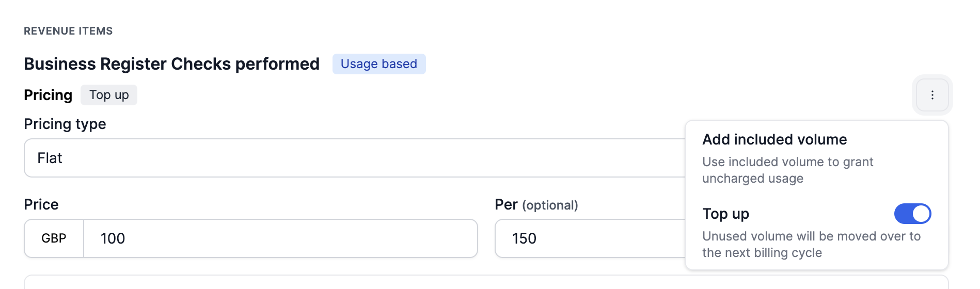Click the Top up tag beside Pricing
980x289 pixels.
coord(109,95)
